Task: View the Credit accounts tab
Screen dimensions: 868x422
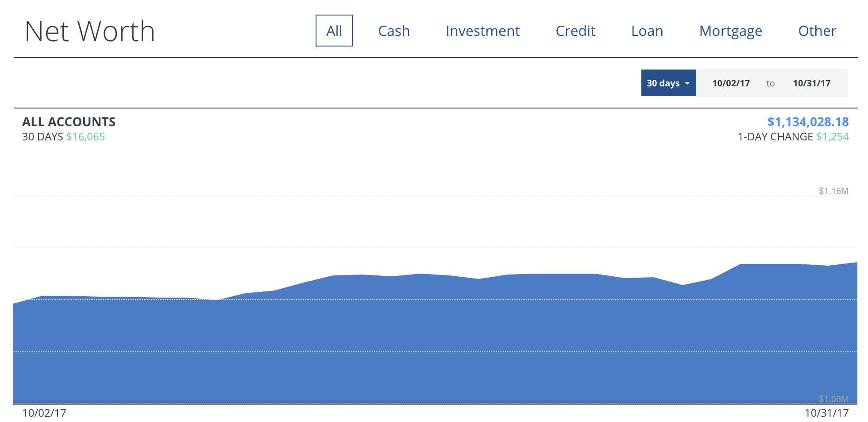Action: 575,31
